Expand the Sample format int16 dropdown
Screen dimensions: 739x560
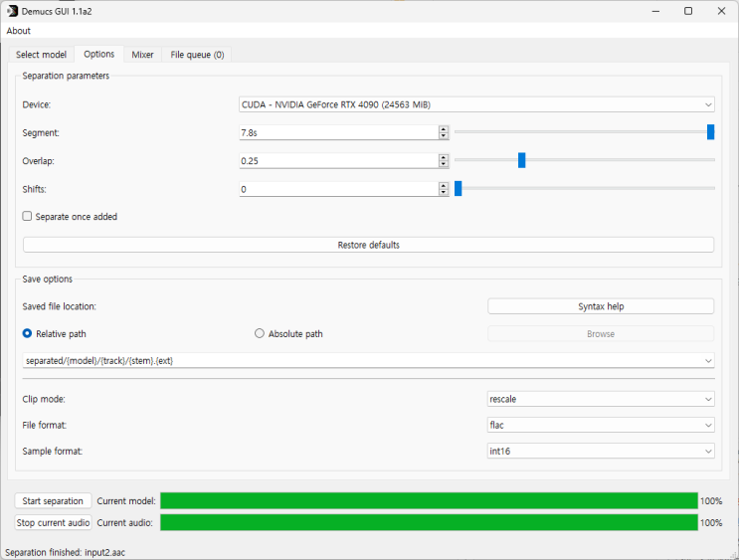pyautogui.click(x=601, y=452)
